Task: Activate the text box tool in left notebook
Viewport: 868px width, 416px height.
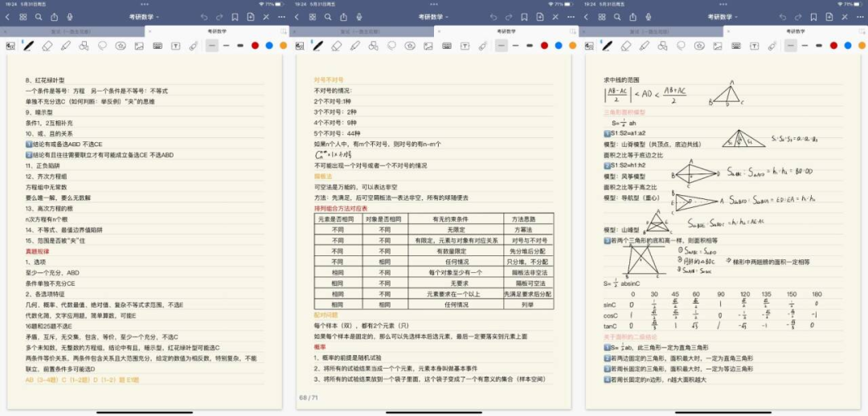Action: click(175, 46)
